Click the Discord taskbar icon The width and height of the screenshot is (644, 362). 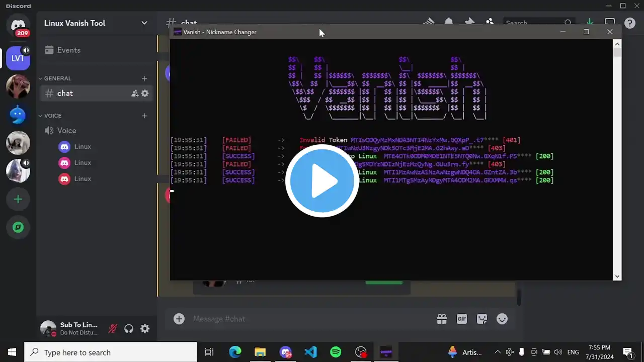(285, 352)
